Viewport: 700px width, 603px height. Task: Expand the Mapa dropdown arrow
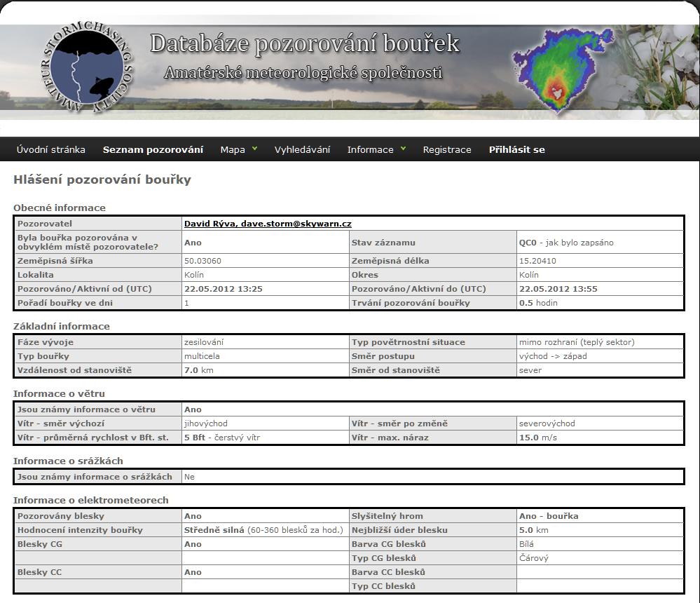(254, 148)
